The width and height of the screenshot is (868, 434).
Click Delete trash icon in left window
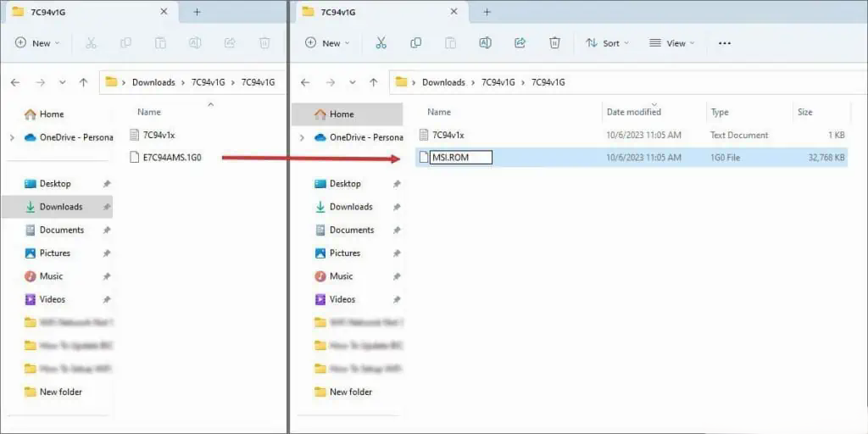(264, 43)
